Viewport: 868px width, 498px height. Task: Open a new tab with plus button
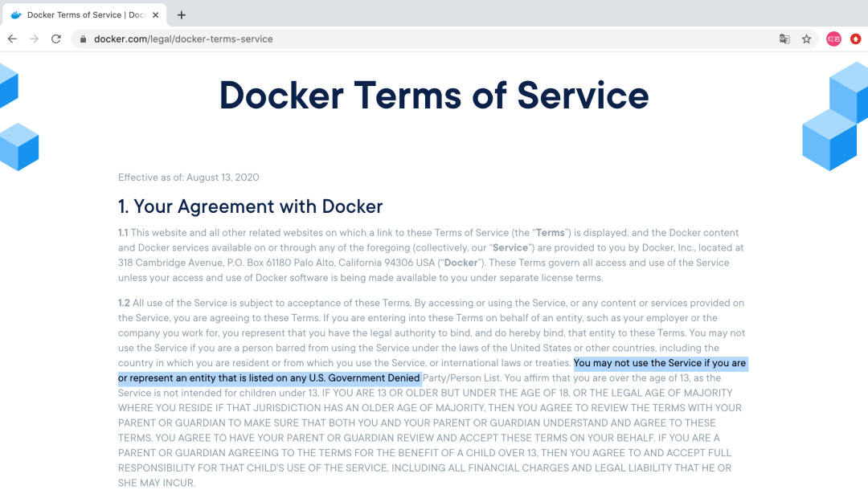pos(182,15)
